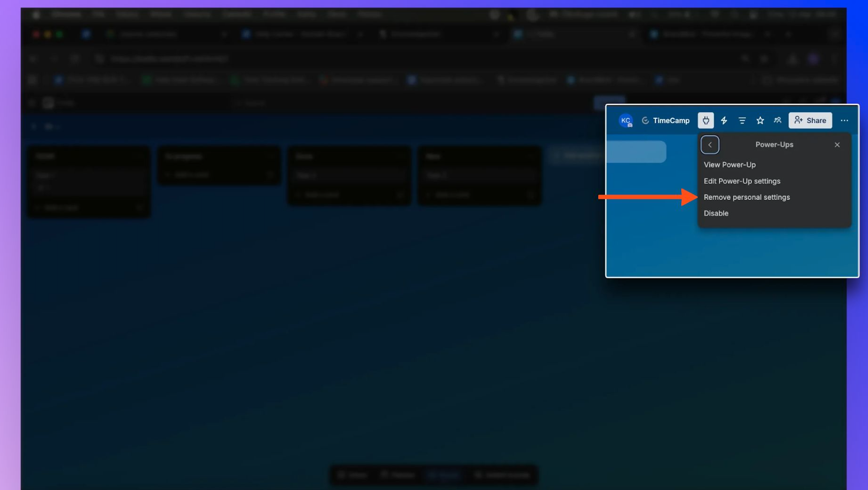Image resolution: width=868 pixels, height=490 pixels.
Task: Open the Automation lightning bolt menu
Action: 724,120
